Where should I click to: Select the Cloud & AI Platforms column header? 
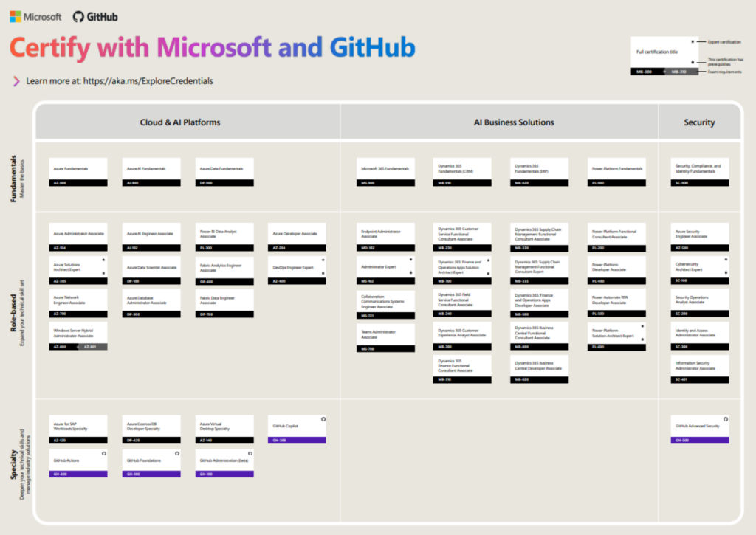point(180,122)
